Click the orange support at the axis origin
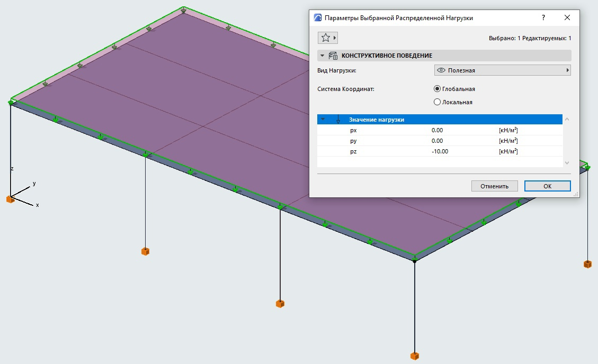The height and width of the screenshot is (364, 598). pyautogui.click(x=10, y=199)
